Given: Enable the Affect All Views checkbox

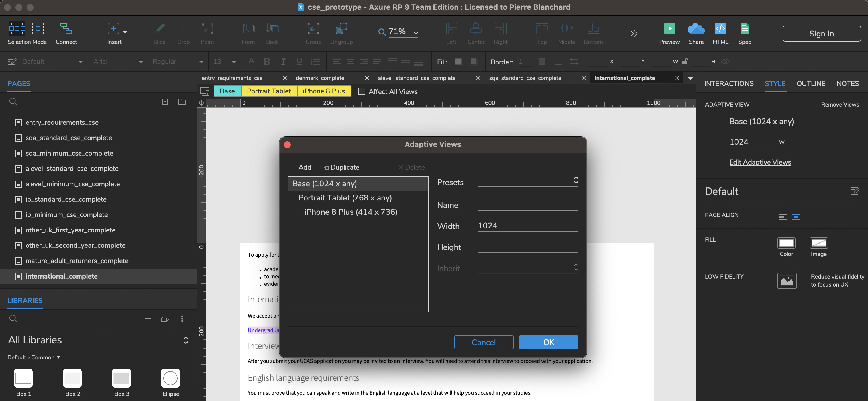Looking at the screenshot, I should point(362,91).
